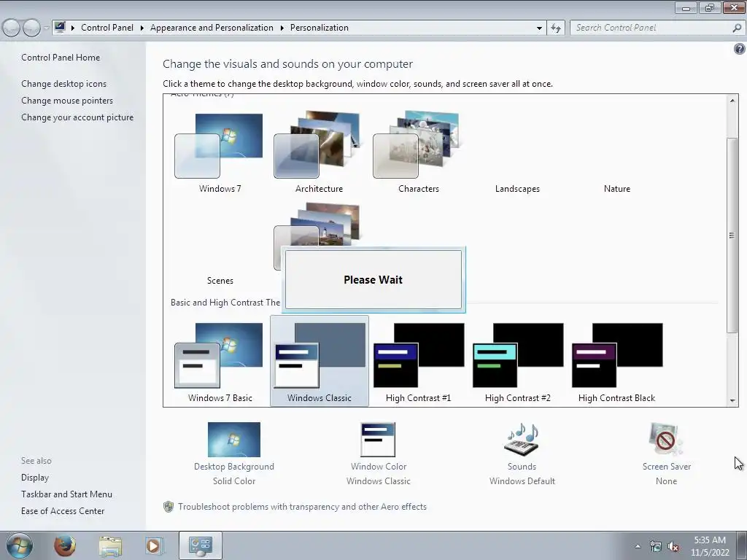Select the Characters theme thumbnail

point(416,145)
